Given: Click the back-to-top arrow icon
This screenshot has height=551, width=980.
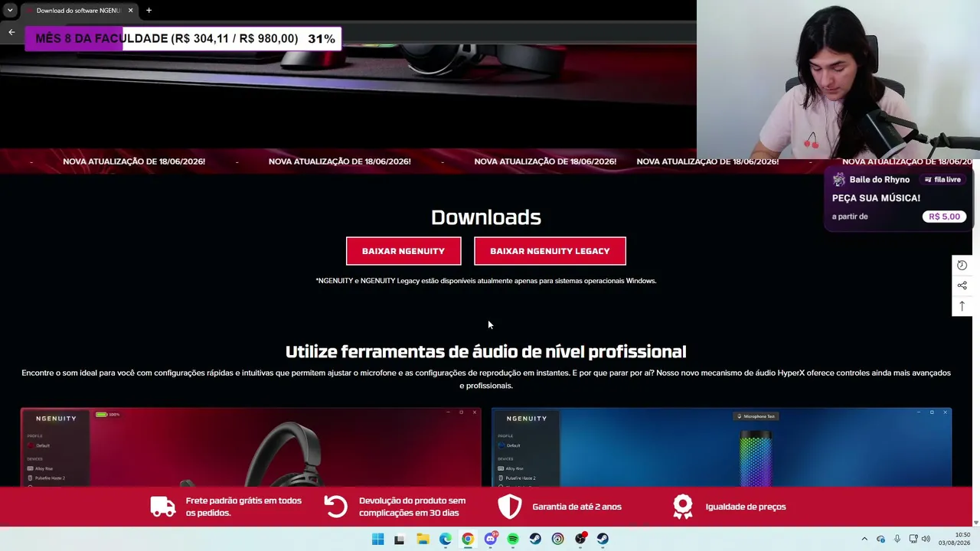Looking at the screenshot, I should coord(962,306).
